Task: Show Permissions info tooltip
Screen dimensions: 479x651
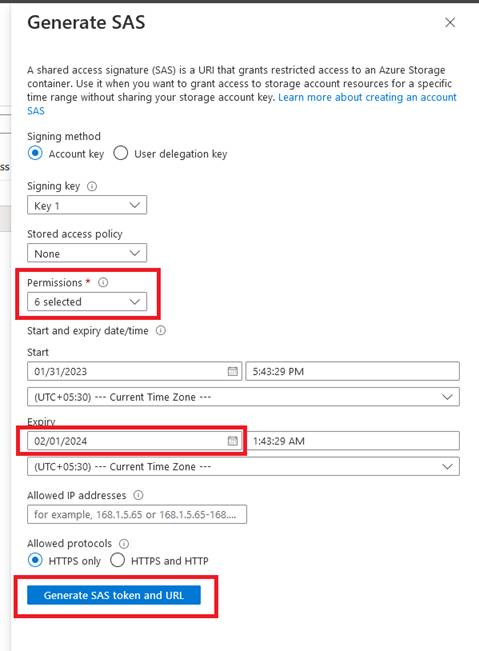Action: coord(103,283)
